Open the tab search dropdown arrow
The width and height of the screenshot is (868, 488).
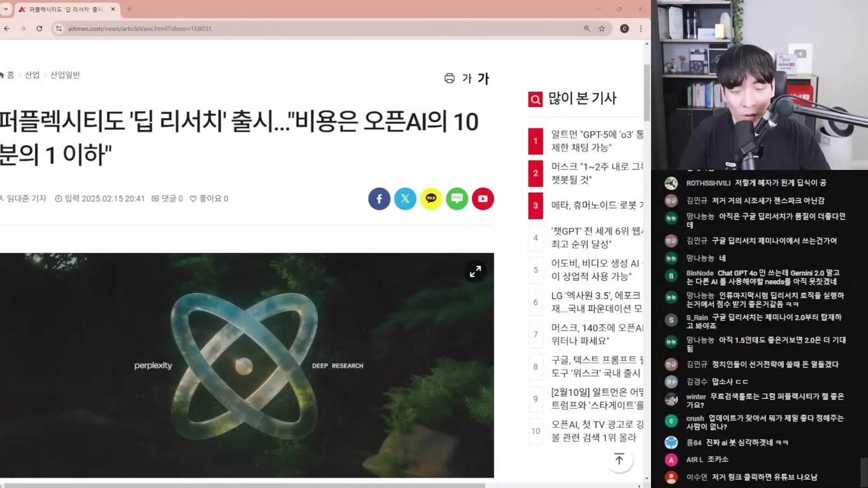6,9
